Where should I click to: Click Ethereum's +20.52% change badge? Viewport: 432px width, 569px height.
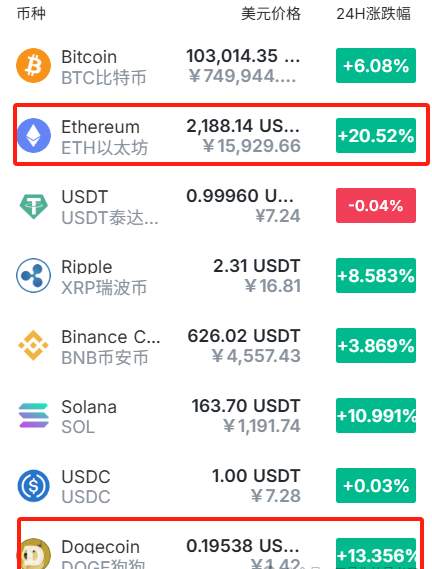pyautogui.click(x=376, y=135)
